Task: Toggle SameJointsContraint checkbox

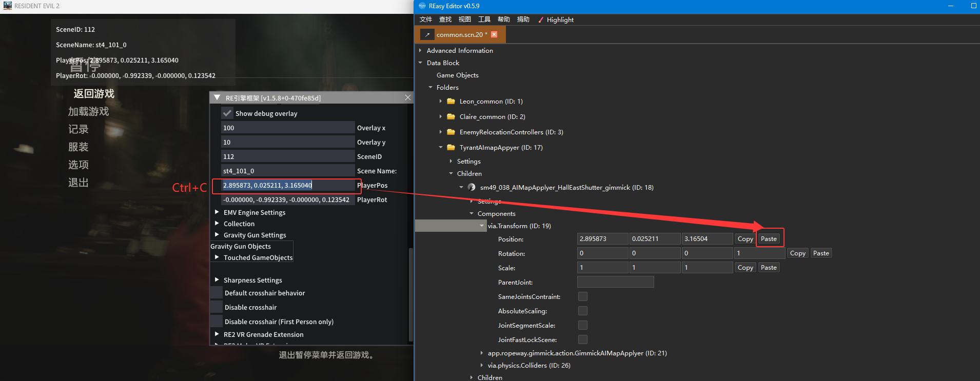Action: (583, 296)
